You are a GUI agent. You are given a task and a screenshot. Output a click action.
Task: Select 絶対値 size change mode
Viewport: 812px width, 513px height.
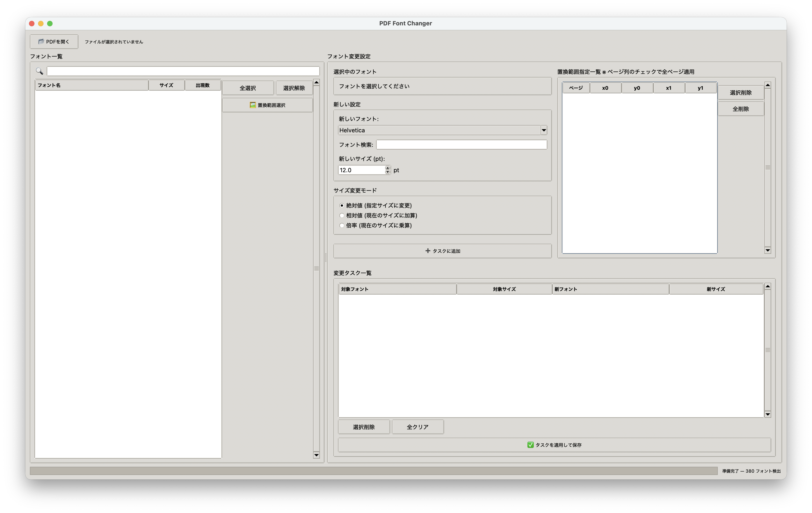click(342, 205)
